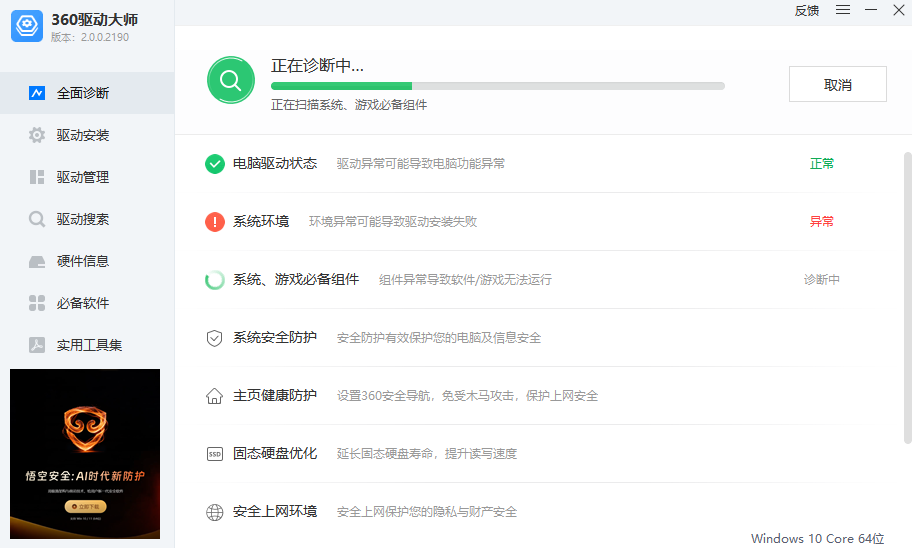Click the 驱动搜索 magnifier icon
The height and width of the screenshot is (548, 912).
click(37, 219)
